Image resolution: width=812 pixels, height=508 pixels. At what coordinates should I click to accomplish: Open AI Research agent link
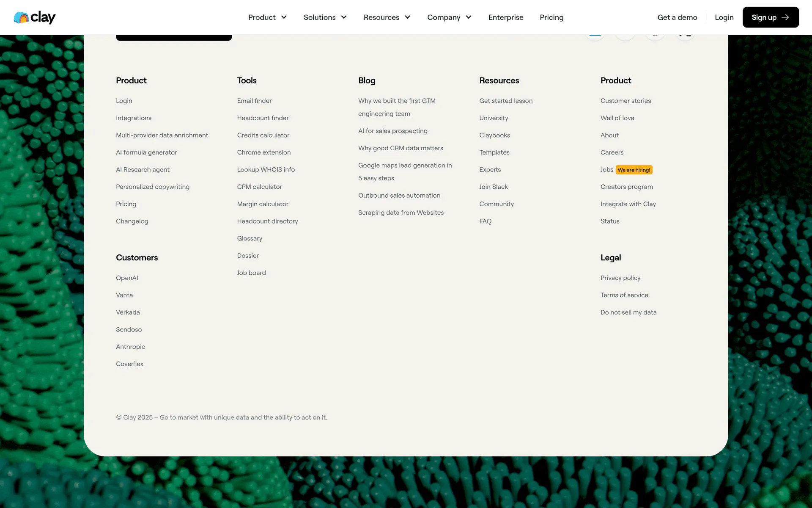click(x=143, y=170)
